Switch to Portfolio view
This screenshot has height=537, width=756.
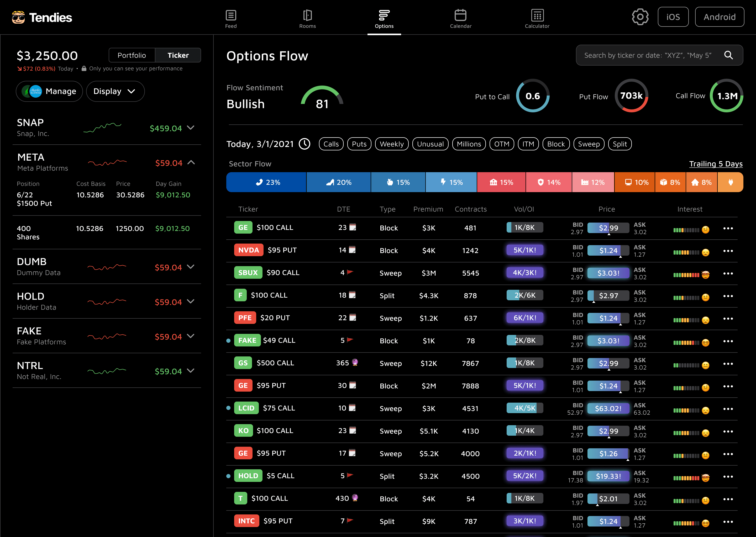132,55
